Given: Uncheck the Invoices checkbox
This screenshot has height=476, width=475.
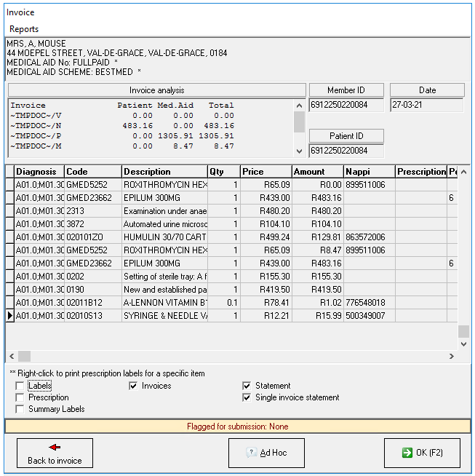Looking at the screenshot, I should coord(133,386).
